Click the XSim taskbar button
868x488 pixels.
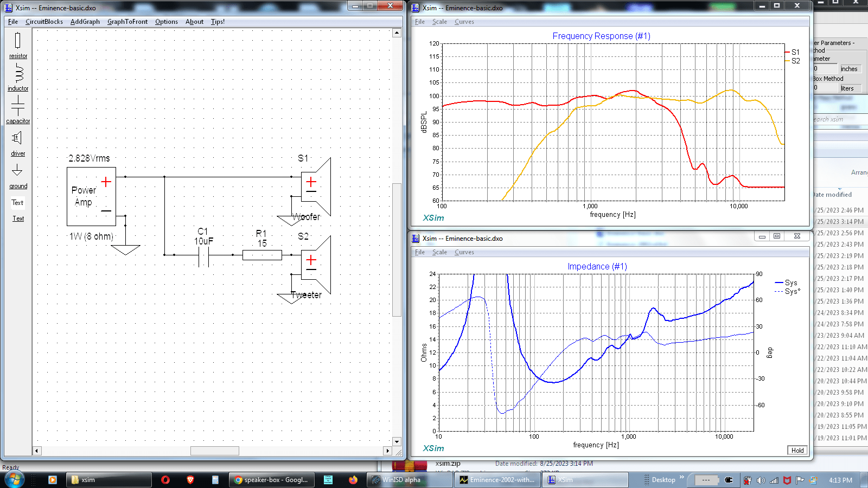point(585,480)
